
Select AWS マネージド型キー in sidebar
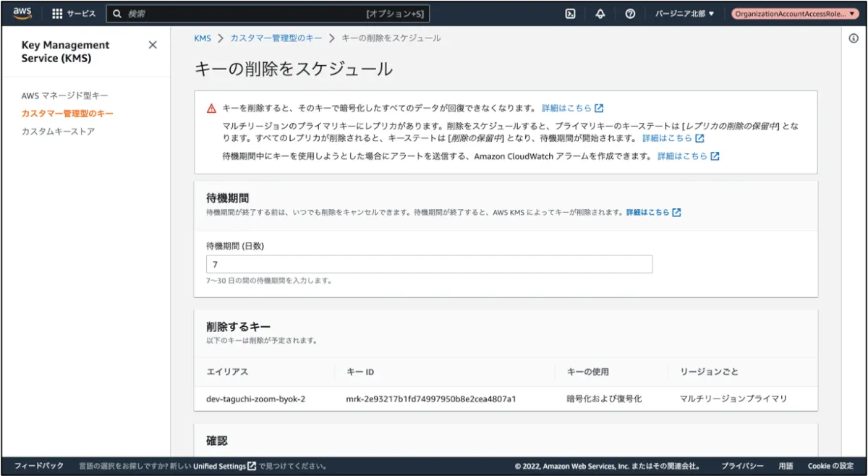pos(65,95)
